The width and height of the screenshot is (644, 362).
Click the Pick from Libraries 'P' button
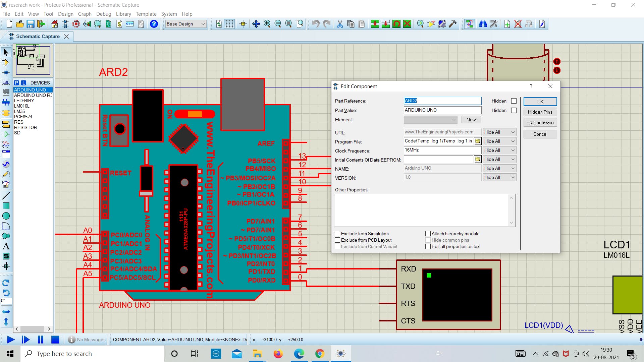point(16,83)
